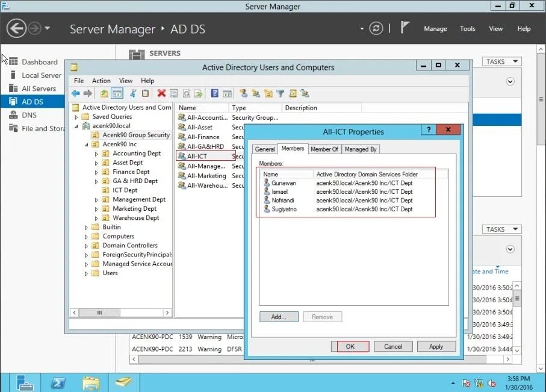
Task: Open the View menu in ADUC window
Action: click(126, 81)
